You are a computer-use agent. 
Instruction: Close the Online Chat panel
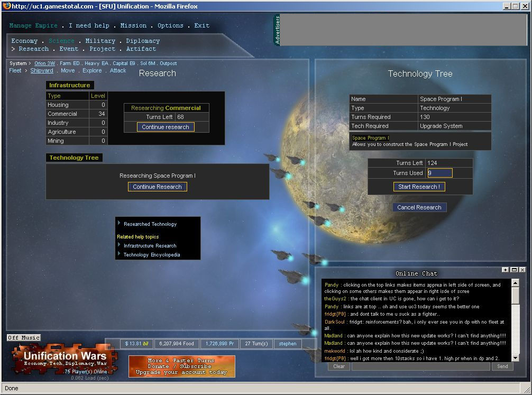click(522, 270)
